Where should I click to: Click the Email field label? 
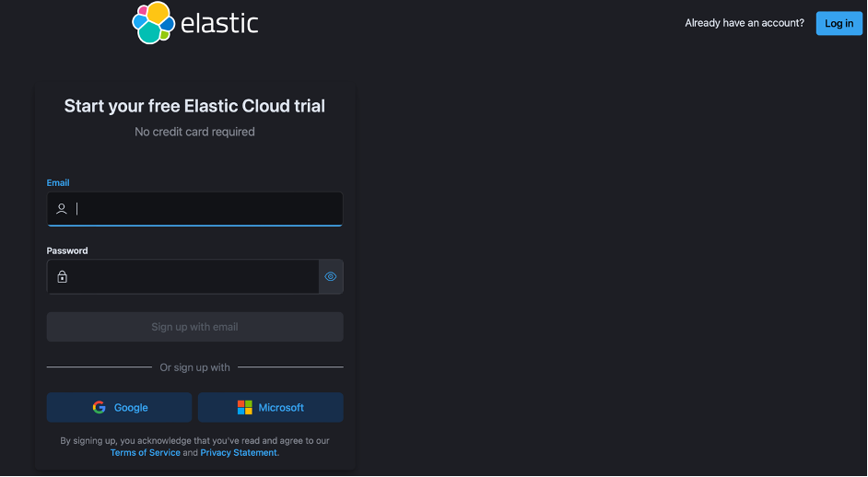tap(58, 183)
